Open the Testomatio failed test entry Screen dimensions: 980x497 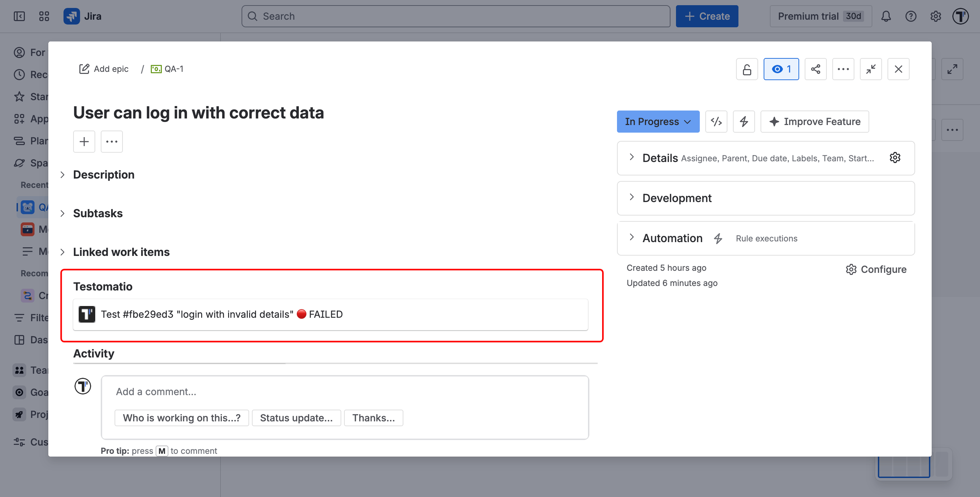click(330, 314)
